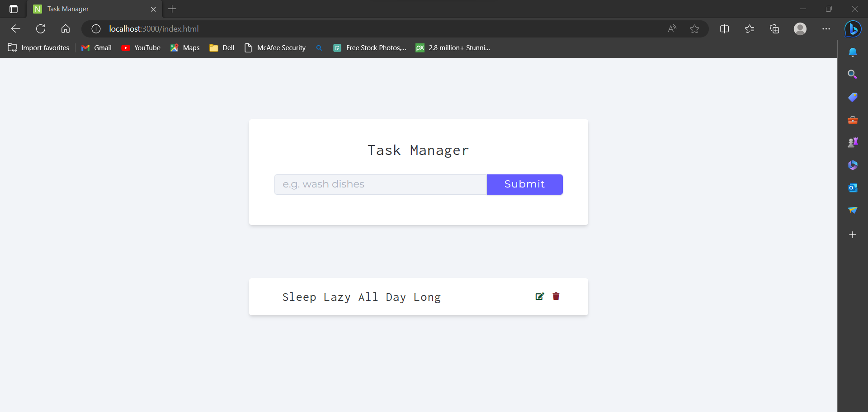Viewport: 868px width, 412px height.
Task: Open sidebar Outlook icon
Action: click(853, 188)
